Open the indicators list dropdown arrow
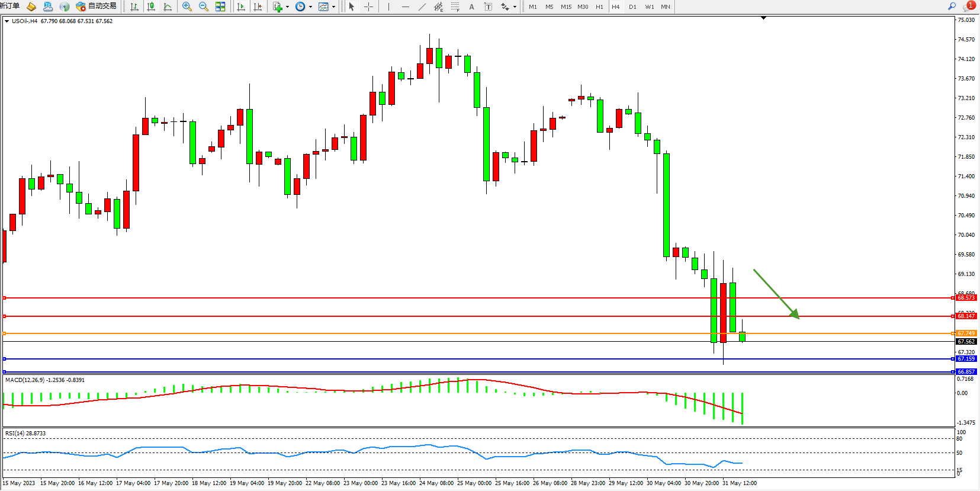 click(x=287, y=7)
